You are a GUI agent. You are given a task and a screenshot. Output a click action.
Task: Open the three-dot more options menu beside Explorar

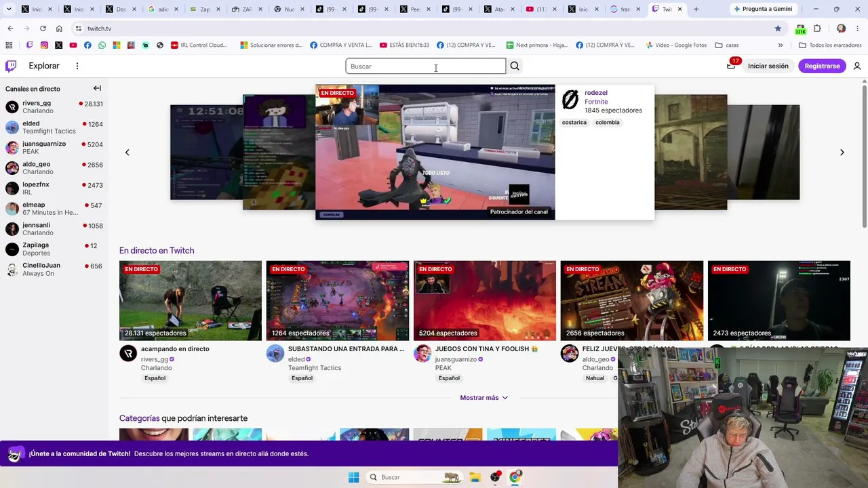(x=77, y=66)
